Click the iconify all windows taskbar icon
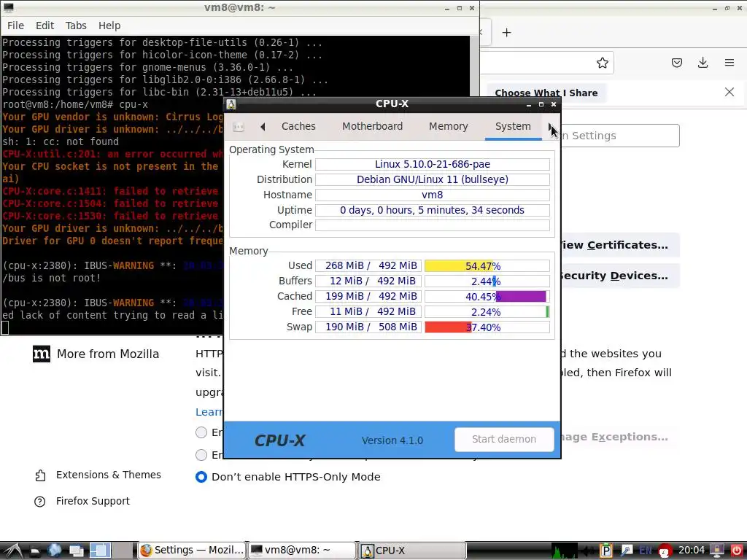 coord(76,551)
